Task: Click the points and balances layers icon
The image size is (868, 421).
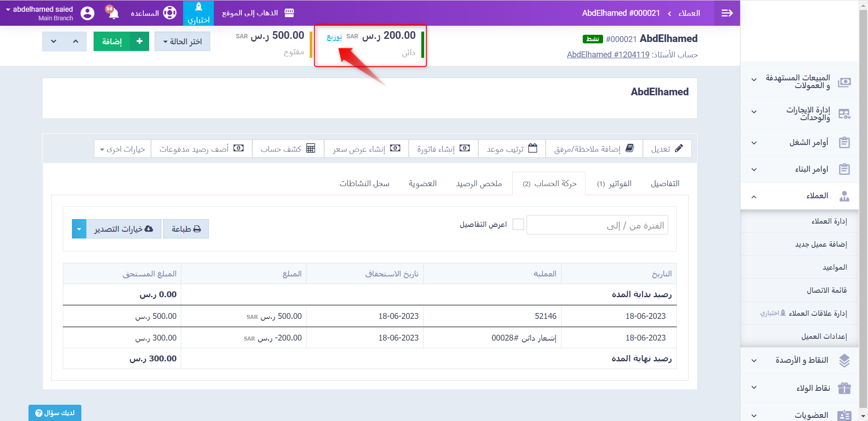Action: (x=844, y=360)
